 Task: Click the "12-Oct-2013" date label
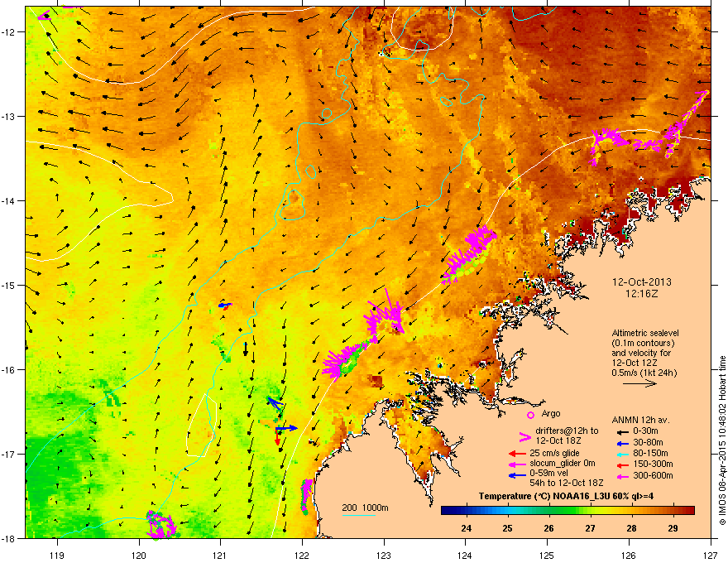point(642,282)
